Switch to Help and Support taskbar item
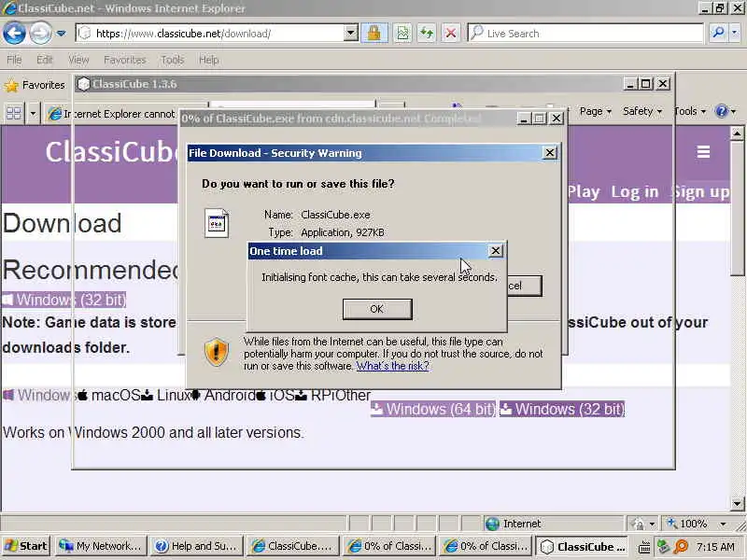Image resolution: width=747 pixels, height=560 pixels. (x=196, y=546)
